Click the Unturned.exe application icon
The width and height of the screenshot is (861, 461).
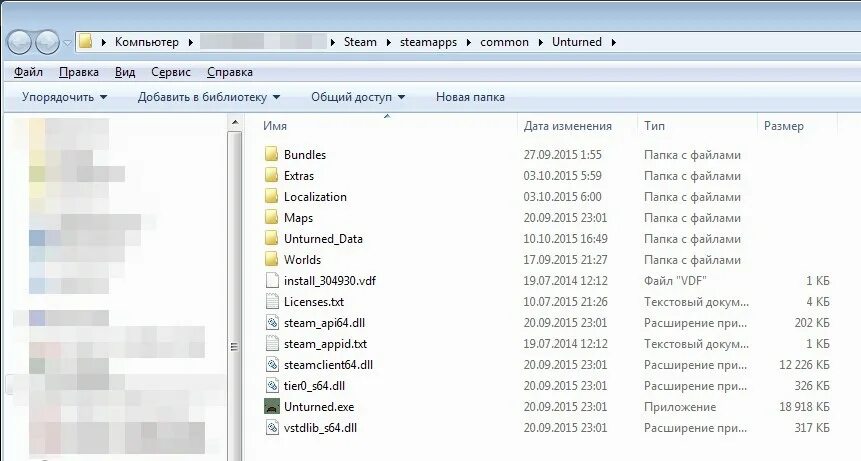[x=272, y=407]
